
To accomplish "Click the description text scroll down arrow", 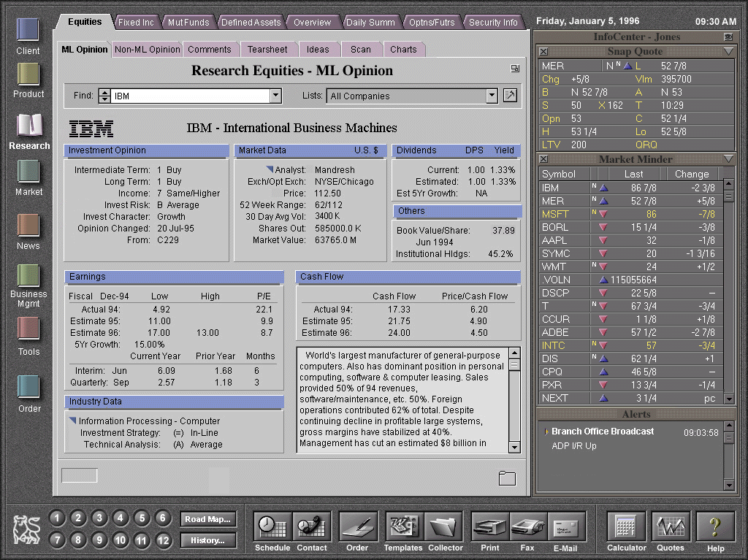I will (514, 447).
